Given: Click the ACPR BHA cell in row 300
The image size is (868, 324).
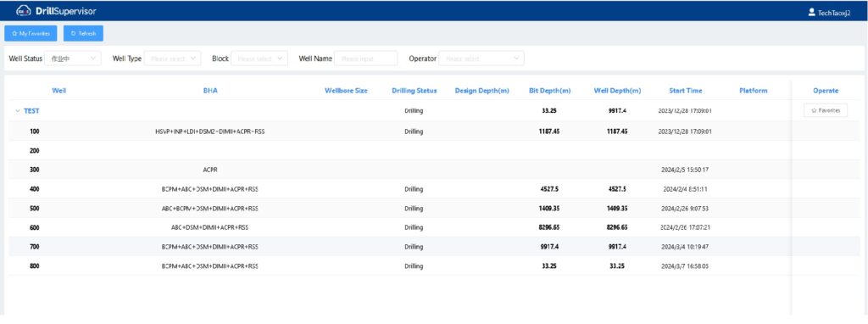Looking at the screenshot, I should (210, 170).
